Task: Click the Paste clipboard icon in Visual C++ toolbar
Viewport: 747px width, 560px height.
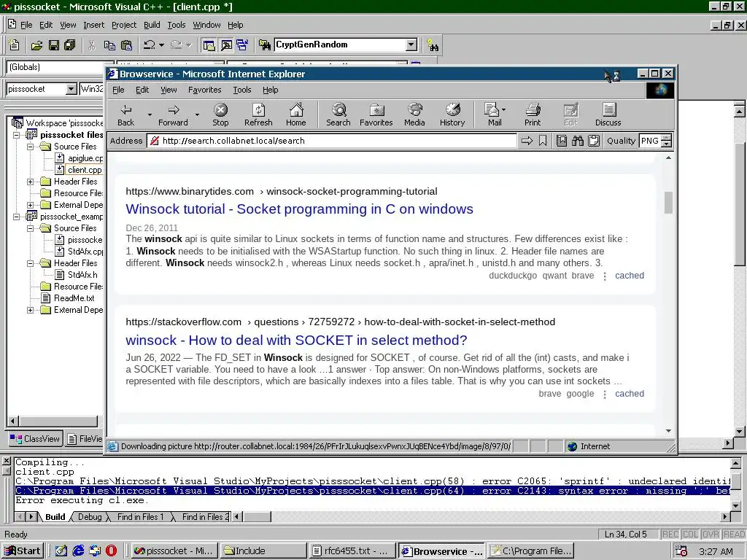Action: click(126, 45)
